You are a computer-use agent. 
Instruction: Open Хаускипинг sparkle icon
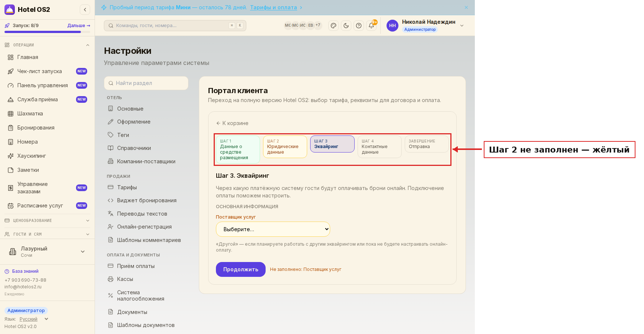point(11,156)
